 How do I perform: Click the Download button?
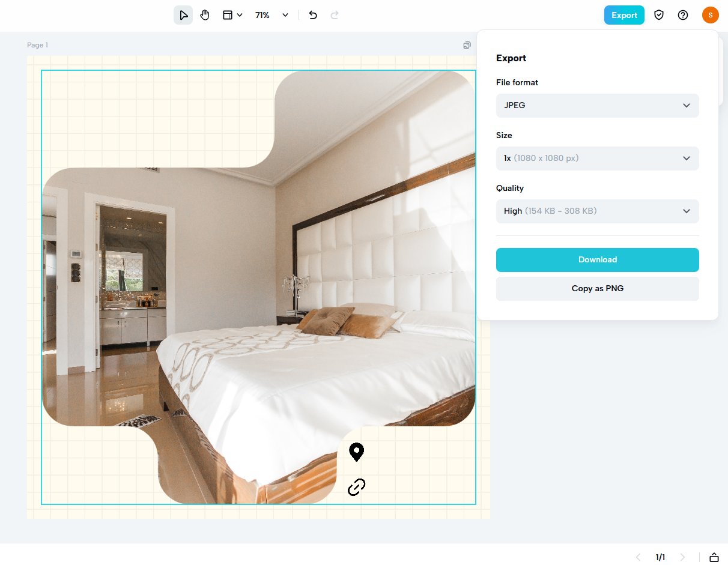coord(597,260)
